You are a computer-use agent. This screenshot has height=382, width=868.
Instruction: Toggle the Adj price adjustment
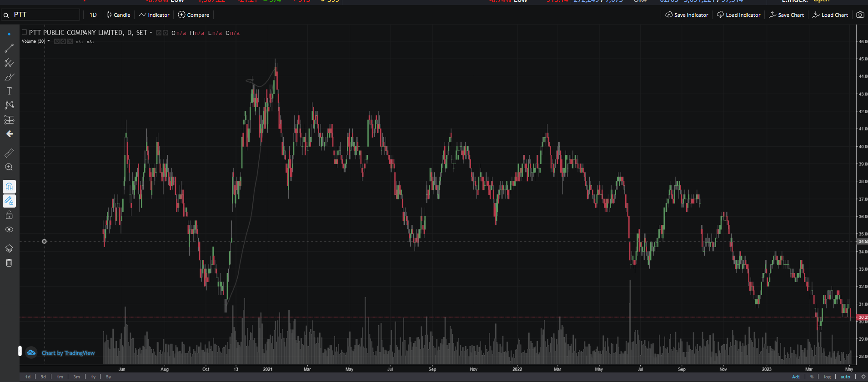(796, 377)
